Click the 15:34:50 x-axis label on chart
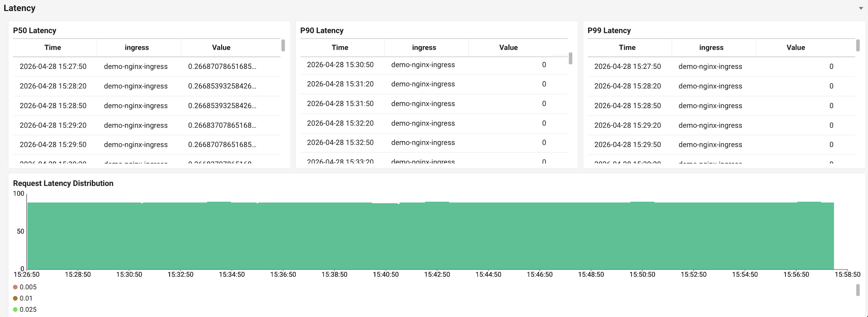Screen dimensions: 868x317 point(232,275)
